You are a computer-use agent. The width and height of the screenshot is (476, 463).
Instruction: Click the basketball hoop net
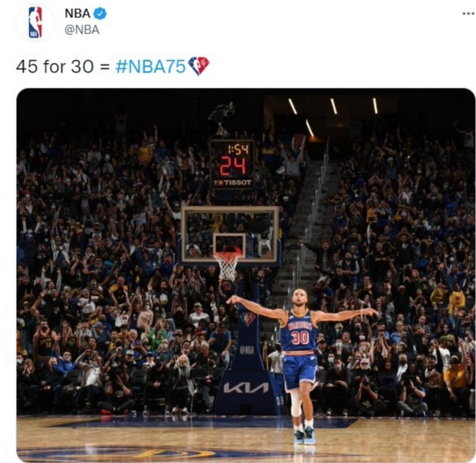[x=227, y=265]
